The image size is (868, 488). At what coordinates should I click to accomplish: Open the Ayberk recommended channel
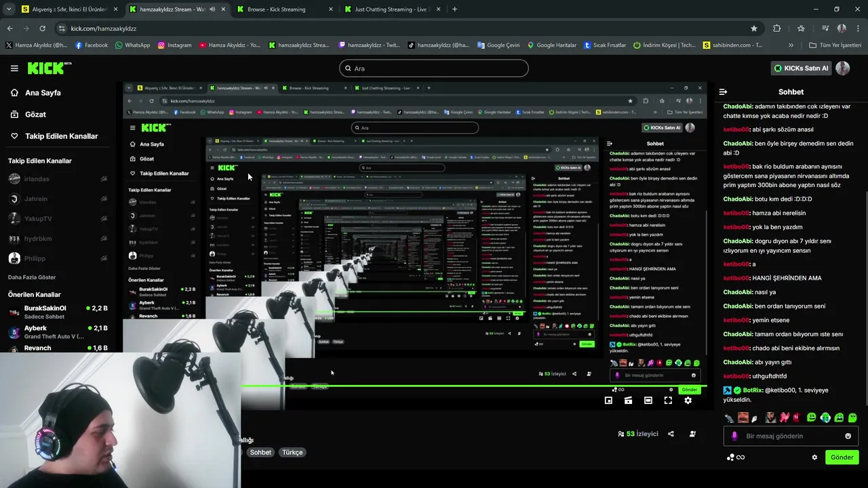pos(58,332)
